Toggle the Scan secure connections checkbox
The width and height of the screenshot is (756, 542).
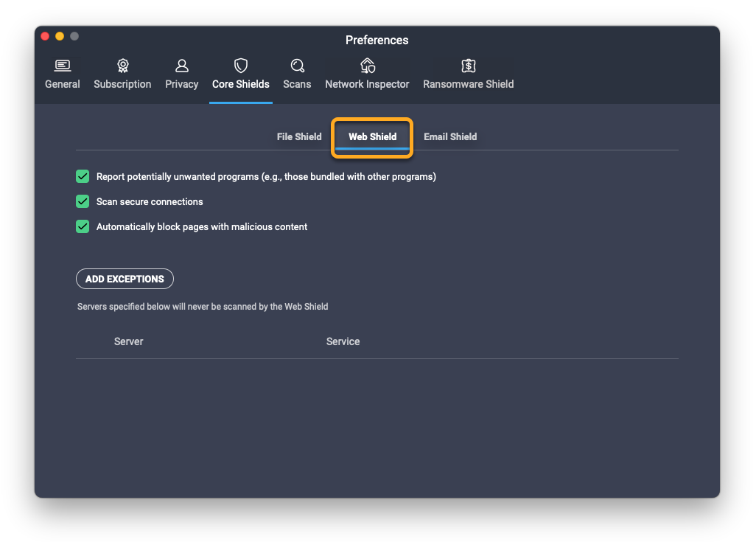pyautogui.click(x=83, y=201)
